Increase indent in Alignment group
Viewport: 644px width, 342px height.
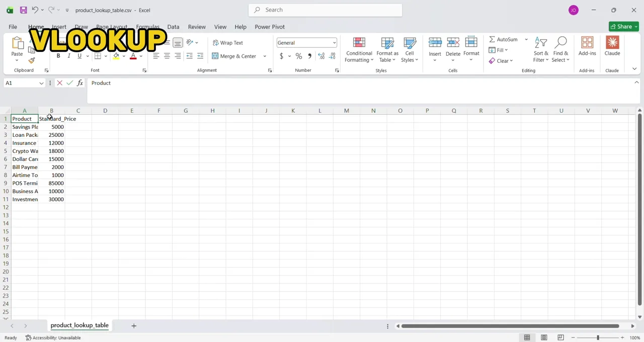pyautogui.click(x=200, y=56)
